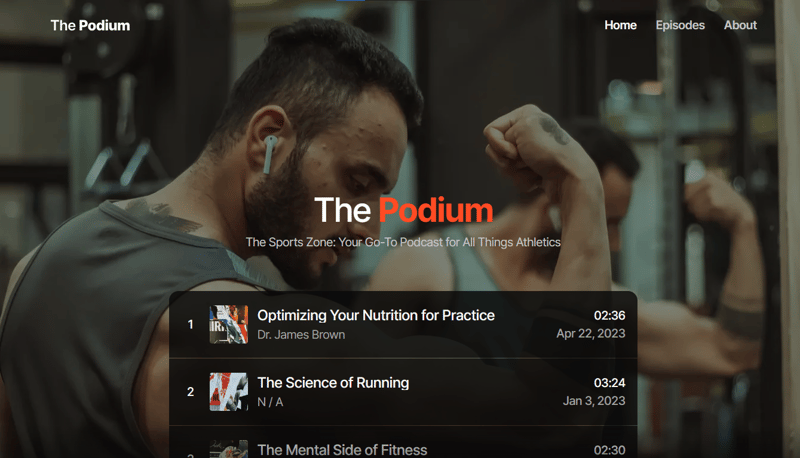Click episode number 2
Viewport: 800px width, 458px height.
point(191,392)
